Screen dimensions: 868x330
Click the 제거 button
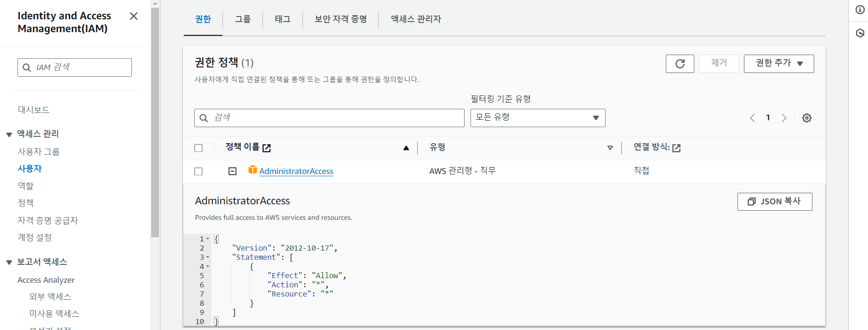pos(719,64)
